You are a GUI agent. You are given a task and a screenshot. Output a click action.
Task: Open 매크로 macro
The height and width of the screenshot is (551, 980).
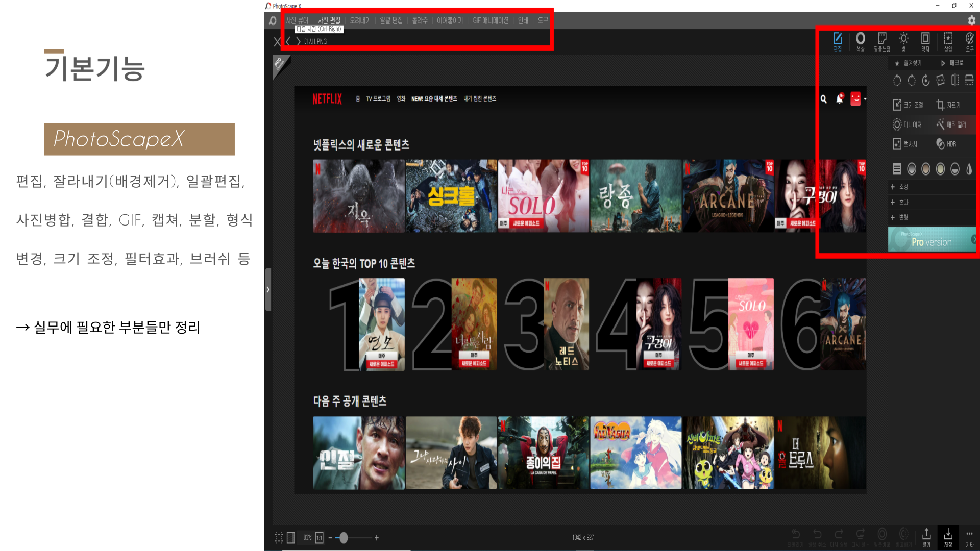(x=952, y=63)
